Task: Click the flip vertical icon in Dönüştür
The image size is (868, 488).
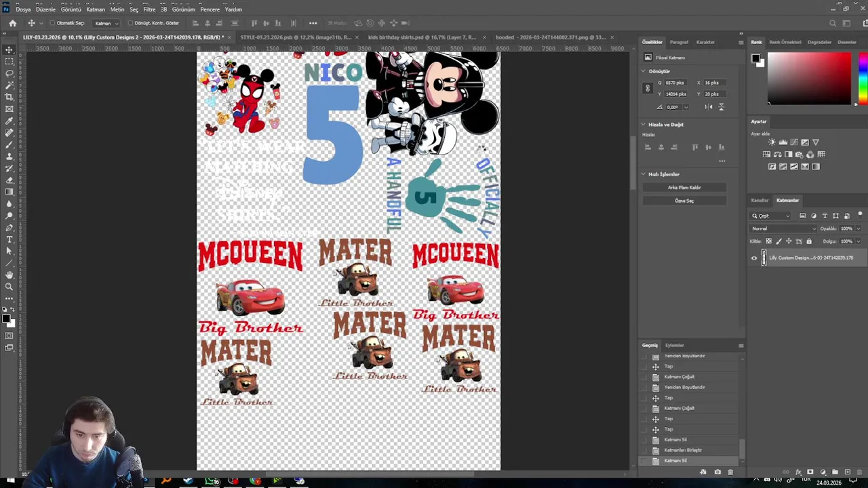Action: point(721,107)
